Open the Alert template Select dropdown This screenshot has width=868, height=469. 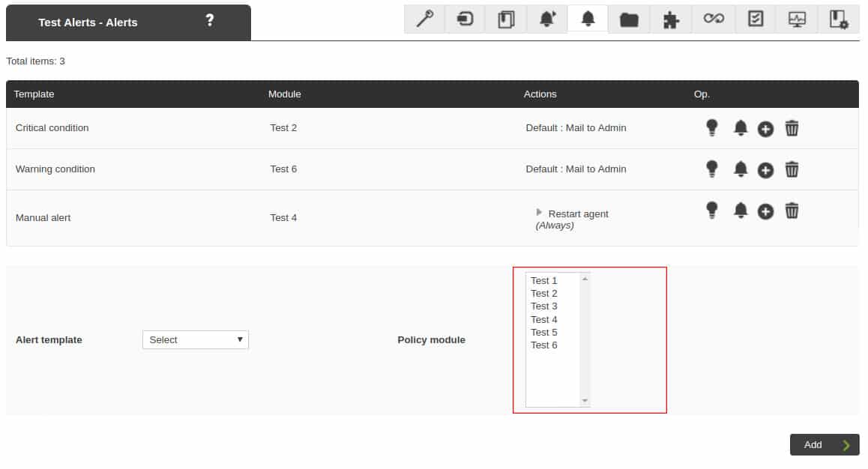tap(196, 339)
